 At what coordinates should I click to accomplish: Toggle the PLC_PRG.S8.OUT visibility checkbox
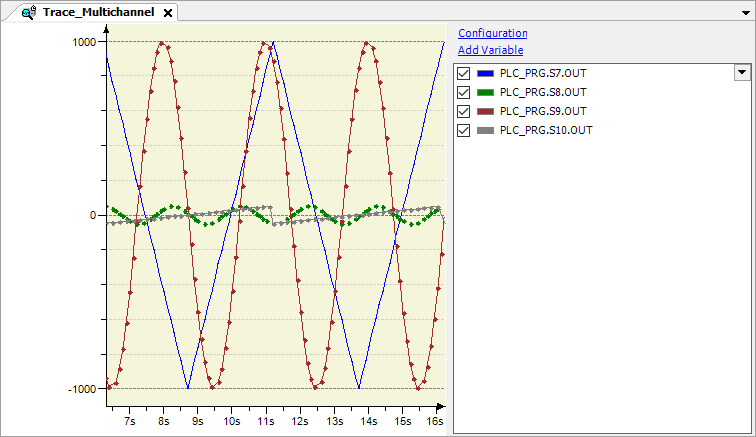(464, 92)
